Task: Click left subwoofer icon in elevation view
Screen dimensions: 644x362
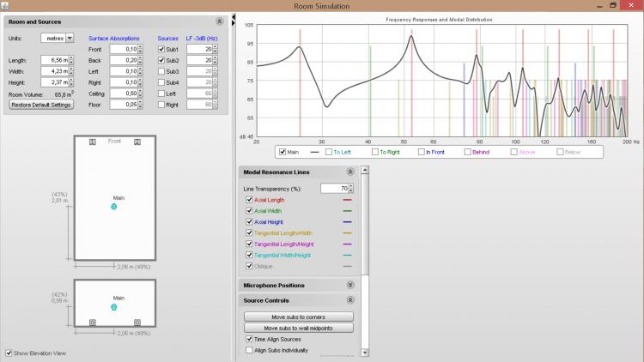Action: (93, 323)
